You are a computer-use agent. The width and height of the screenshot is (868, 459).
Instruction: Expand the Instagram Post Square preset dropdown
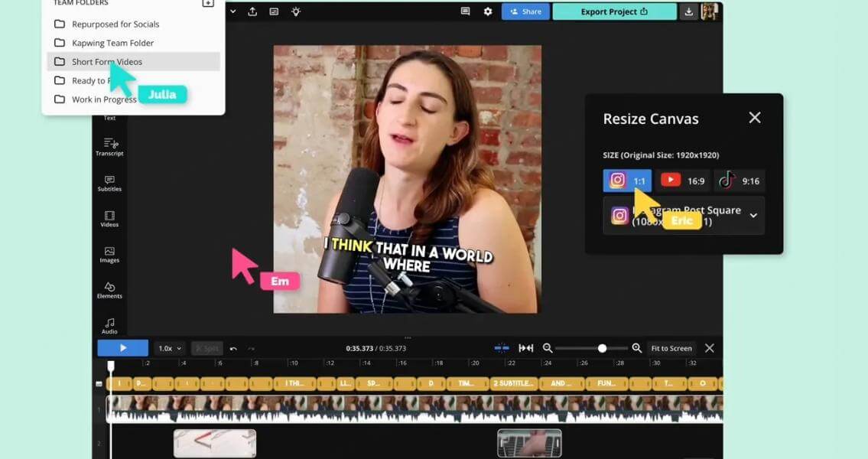pyautogui.click(x=753, y=216)
